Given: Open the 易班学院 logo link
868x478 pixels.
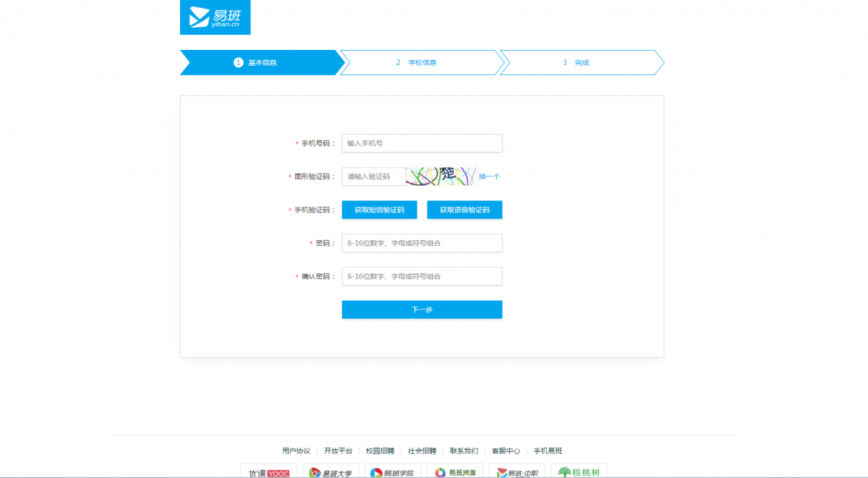Looking at the screenshot, I should pyautogui.click(x=393, y=472).
